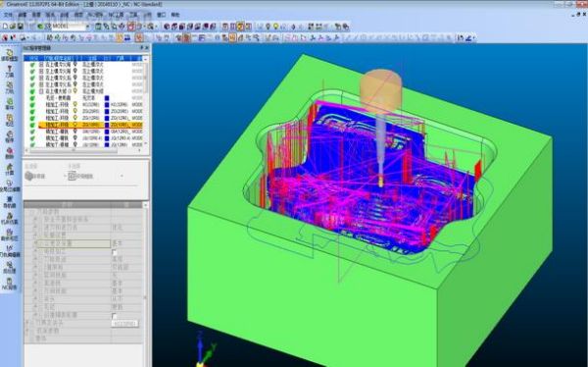This screenshot has width=588, height=367.
Task: Click blue color swatch on last visible procedure row
Action: 107,144
